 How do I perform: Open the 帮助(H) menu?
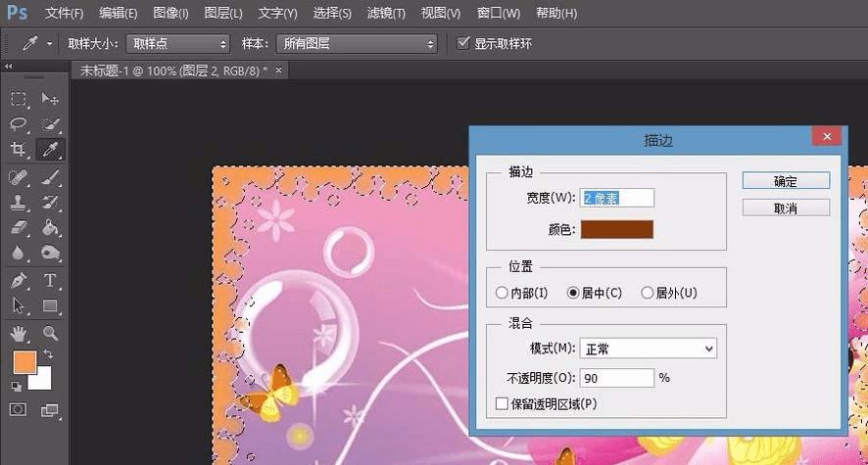point(556,13)
